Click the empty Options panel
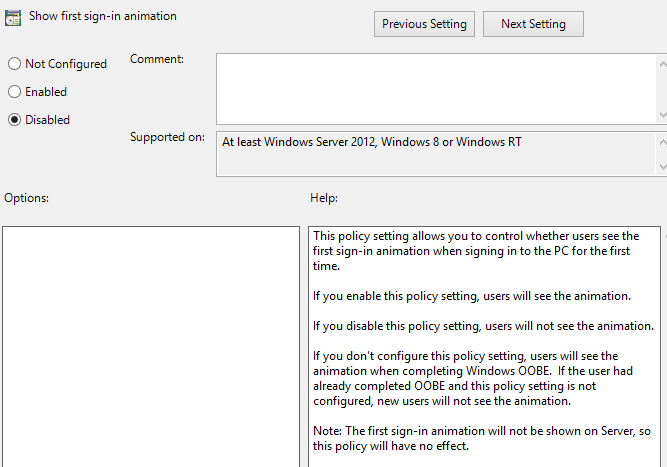The width and height of the screenshot is (667, 467). (150, 345)
